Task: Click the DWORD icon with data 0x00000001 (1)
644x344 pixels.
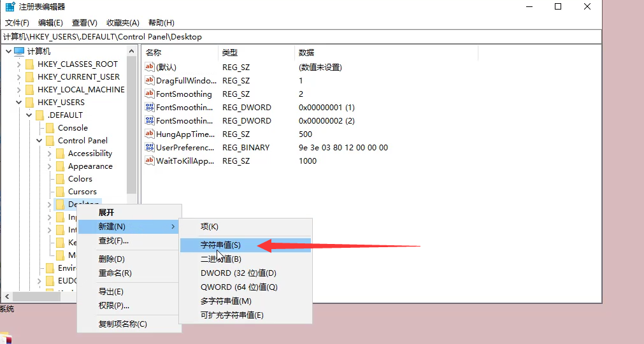Action: tap(150, 108)
